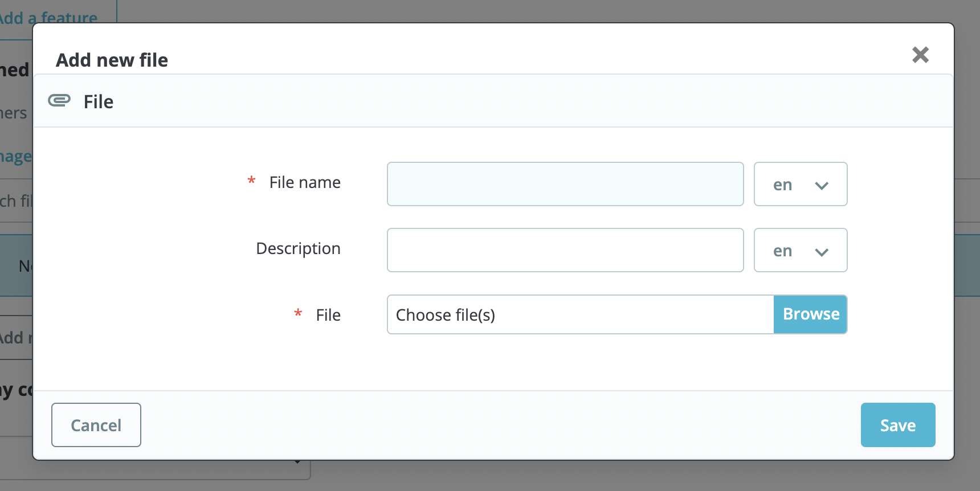Click the Add new file dialog title
The width and height of the screenshot is (980, 491).
click(112, 60)
